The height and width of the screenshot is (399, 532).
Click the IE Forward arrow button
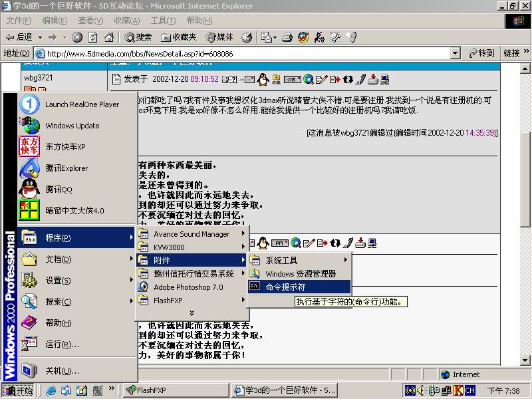click(53, 37)
